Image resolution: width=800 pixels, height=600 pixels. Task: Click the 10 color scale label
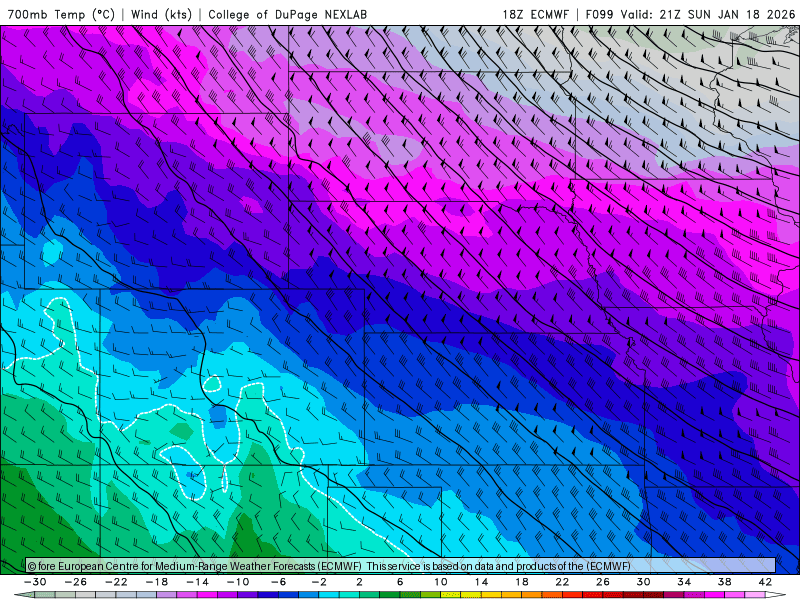click(440, 582)
